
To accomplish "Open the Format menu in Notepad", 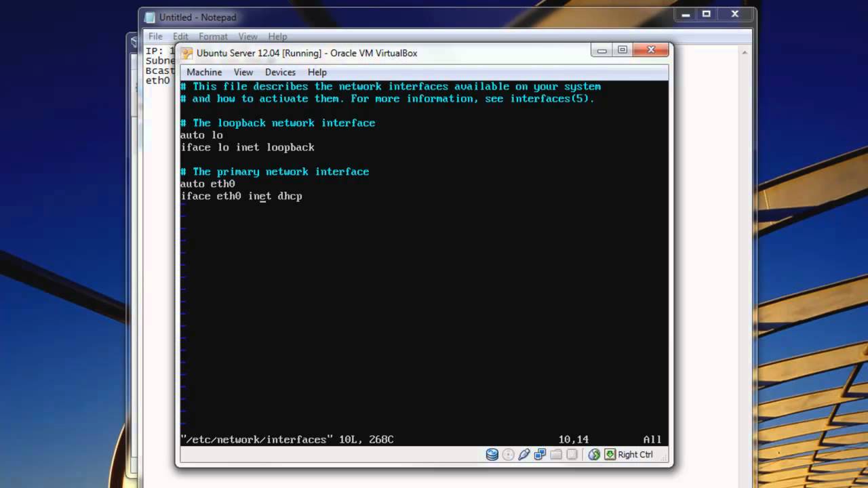I will 213,37.
